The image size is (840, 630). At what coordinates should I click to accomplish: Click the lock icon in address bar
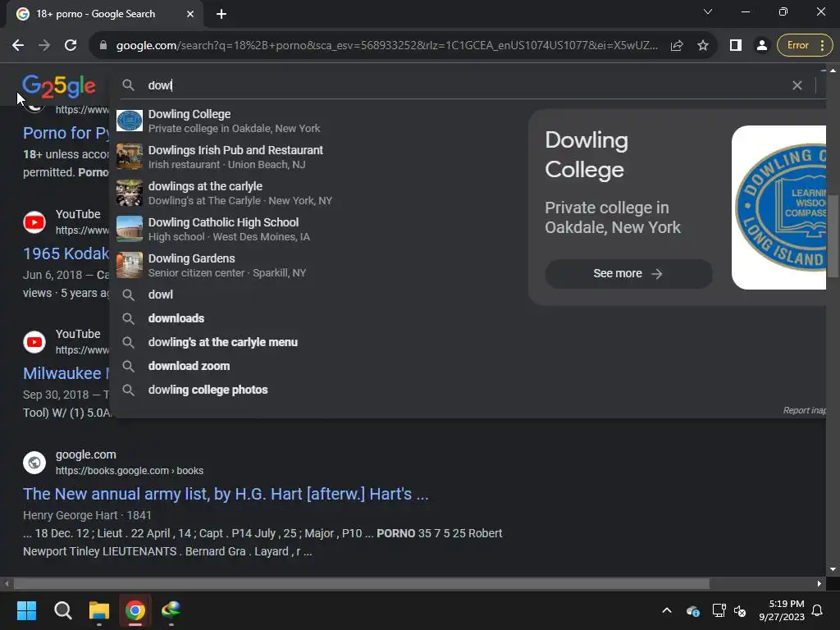coord(103,46)
